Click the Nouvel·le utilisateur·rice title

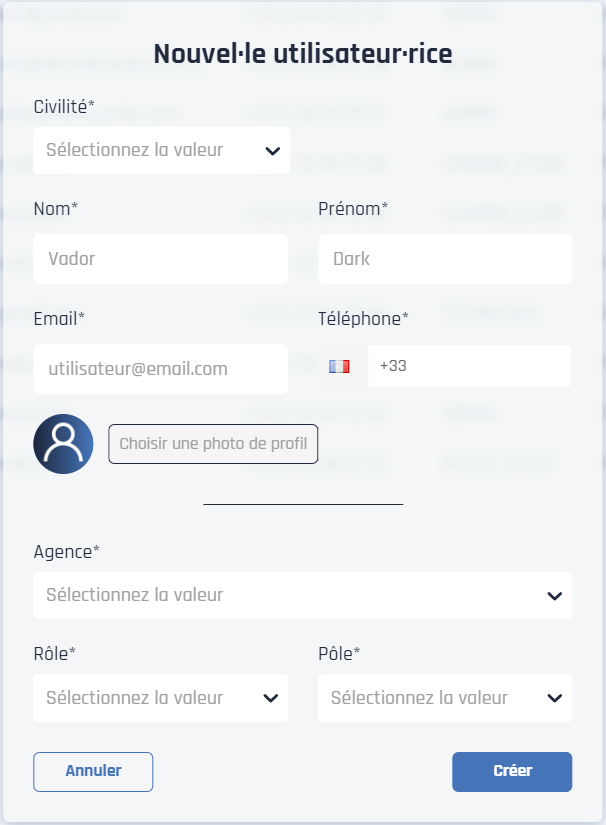[x=302, y=53]
